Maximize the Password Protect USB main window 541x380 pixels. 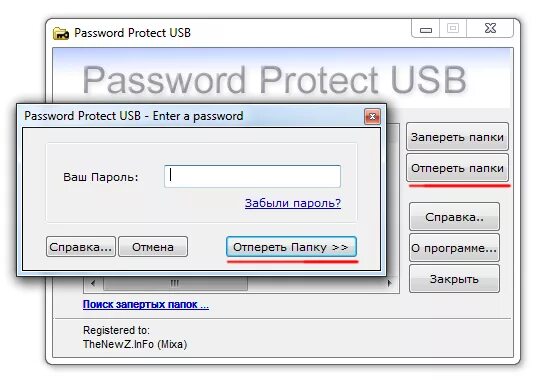453,29
